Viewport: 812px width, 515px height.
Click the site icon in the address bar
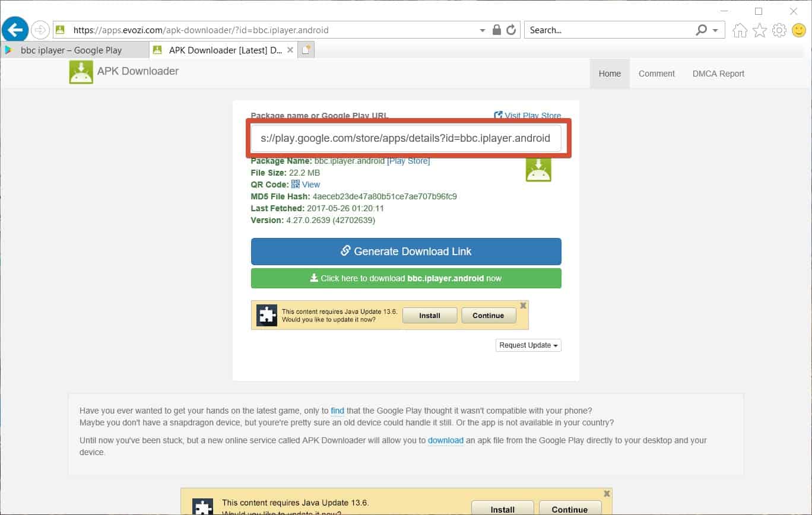(59, 30)
